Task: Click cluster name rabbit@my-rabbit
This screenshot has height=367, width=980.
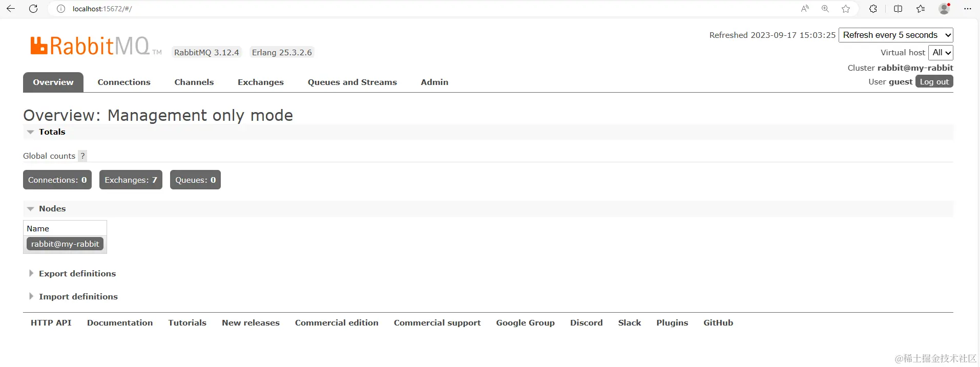Action: point(915,68)
